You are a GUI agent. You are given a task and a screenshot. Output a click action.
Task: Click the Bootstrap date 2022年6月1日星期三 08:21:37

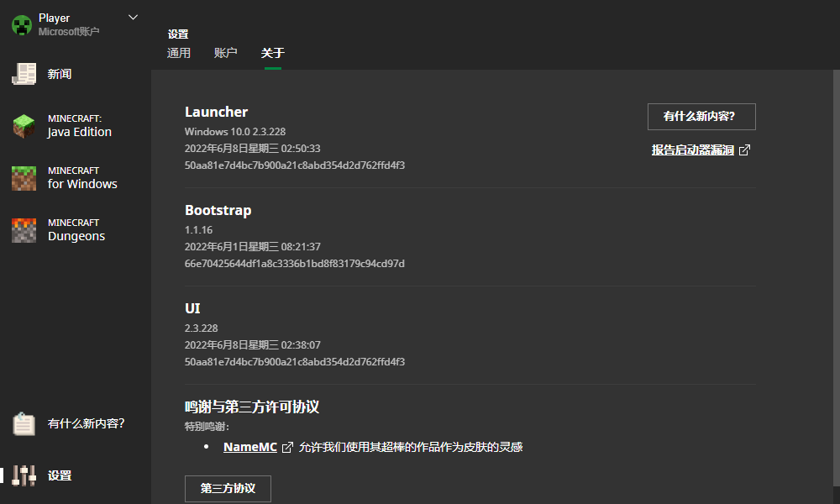(x=252, y=247)
